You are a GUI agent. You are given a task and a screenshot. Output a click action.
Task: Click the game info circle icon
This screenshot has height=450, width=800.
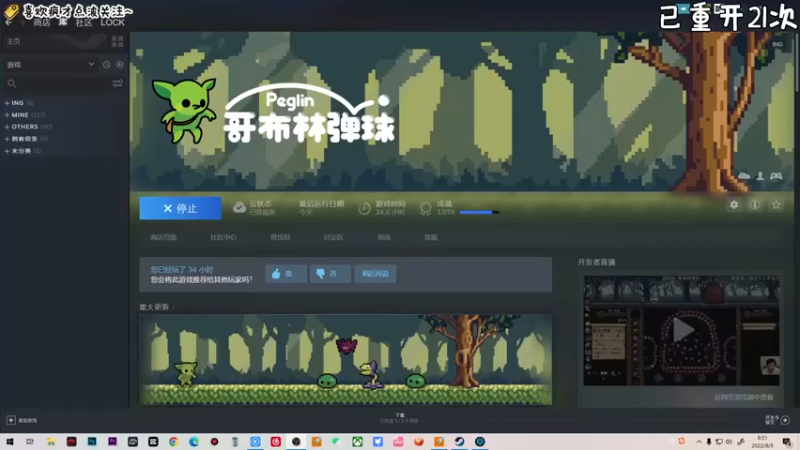(x=755, y=205)
